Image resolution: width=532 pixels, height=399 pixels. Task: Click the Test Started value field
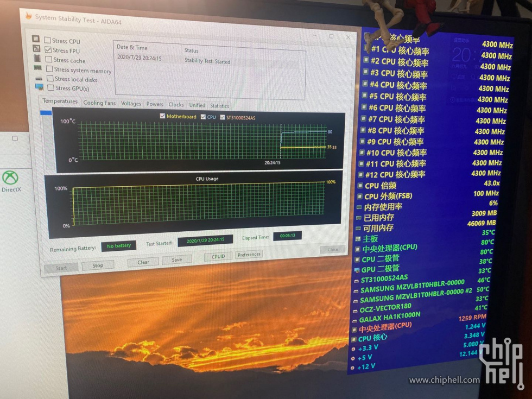coord(206,240)
